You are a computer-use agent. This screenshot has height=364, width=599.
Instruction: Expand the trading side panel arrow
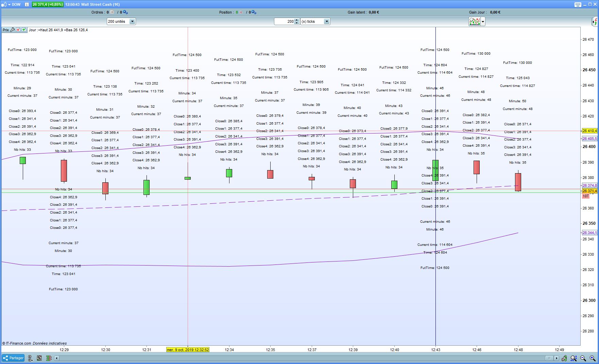click(595, 22)
